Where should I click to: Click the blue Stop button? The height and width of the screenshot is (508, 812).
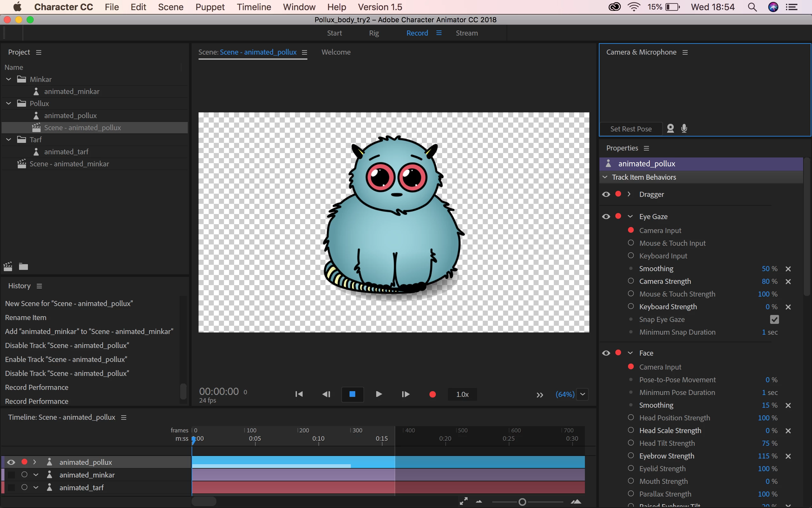(352, 394)
